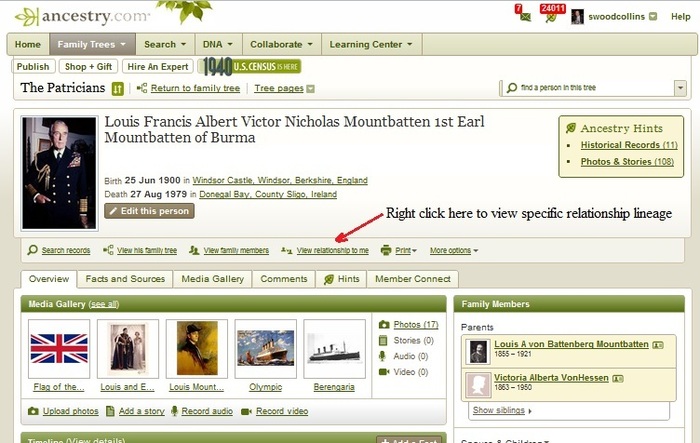Open the messages envelope icon
This screenshot has width=700, height=443.
coord(525,15)
